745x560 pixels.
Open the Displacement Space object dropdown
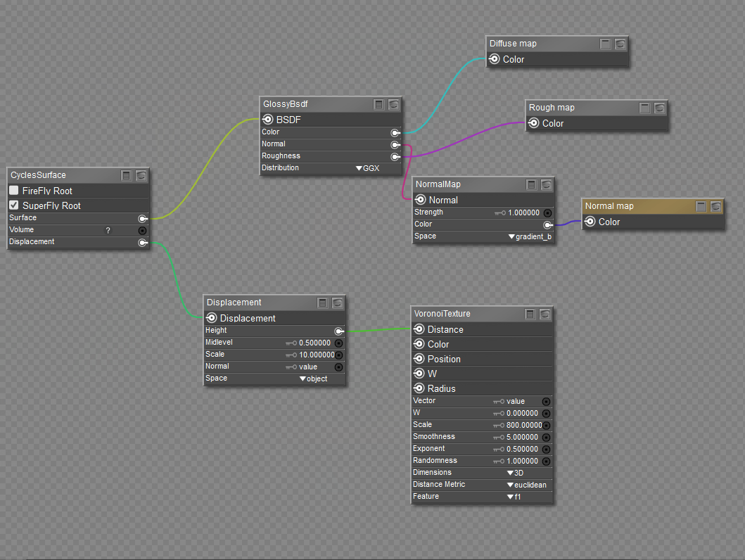[314, 378]
